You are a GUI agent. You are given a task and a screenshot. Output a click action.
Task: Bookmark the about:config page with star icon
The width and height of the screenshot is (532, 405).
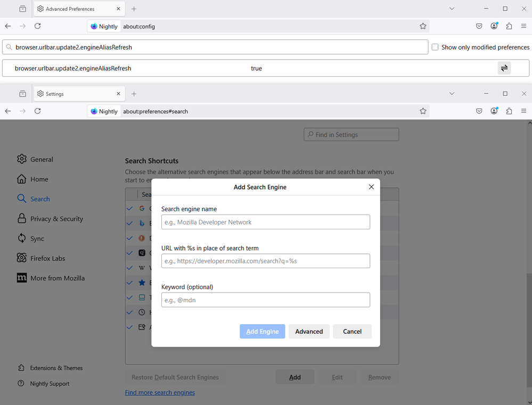tap(423, 26)
